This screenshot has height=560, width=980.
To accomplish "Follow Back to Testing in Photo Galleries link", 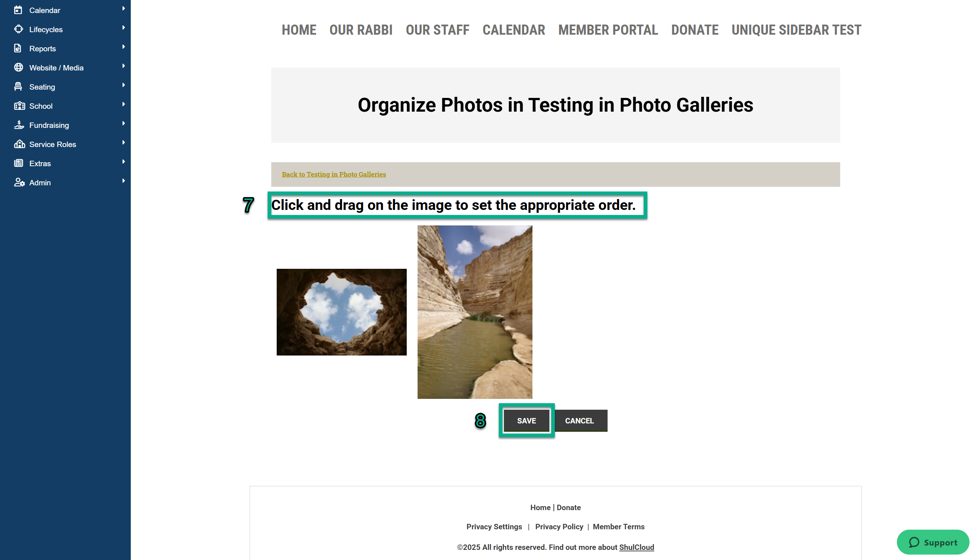I will point(334,174).
